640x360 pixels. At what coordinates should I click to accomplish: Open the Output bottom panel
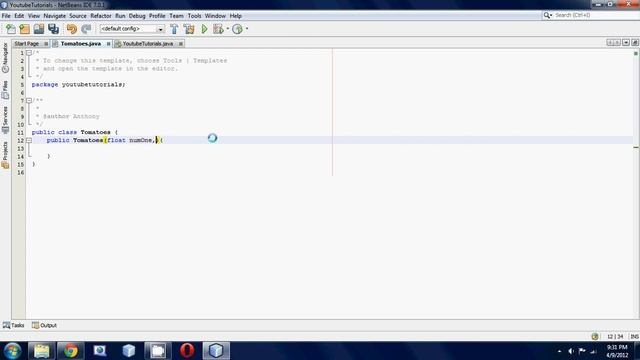coord(44,325)
